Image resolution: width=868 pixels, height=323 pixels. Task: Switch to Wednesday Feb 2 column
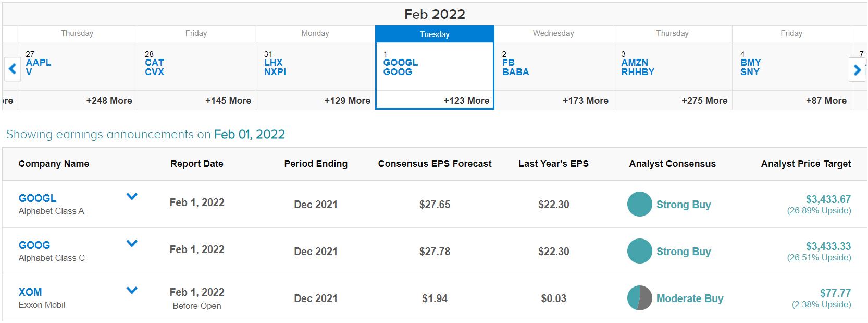click(x=553, y=33)
